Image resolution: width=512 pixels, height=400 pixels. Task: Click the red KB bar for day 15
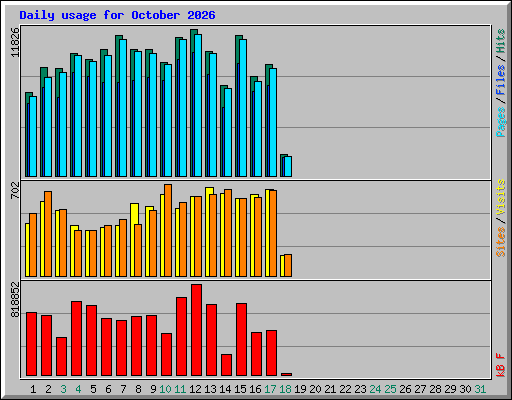(x=242, y=339)
